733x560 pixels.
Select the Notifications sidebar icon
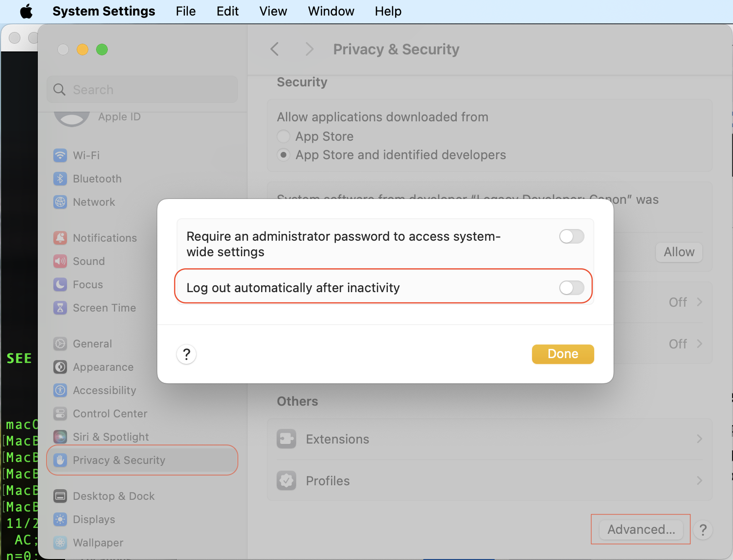point(105,238)
